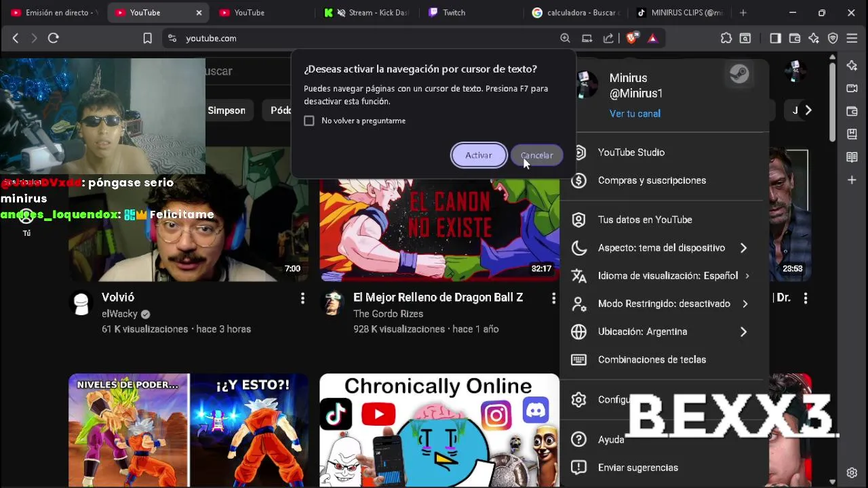
Task: Open Brave Rewards triangle icon
Action: click(x=652, y=39)
